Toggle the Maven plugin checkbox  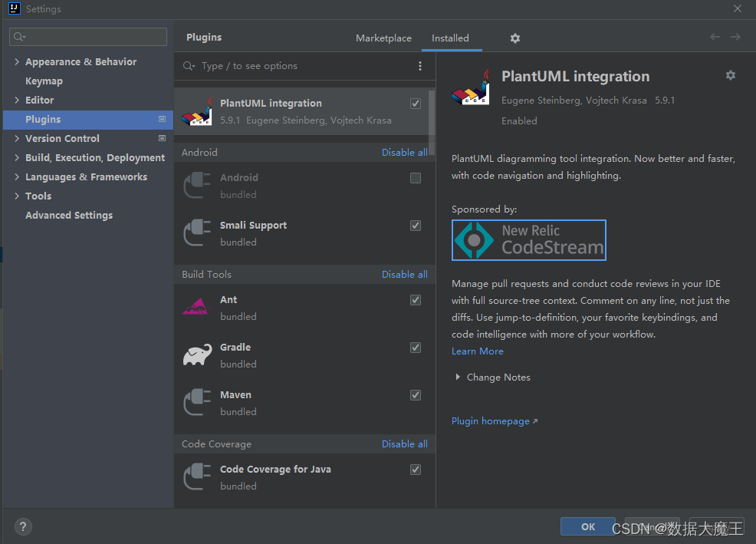(x=416, y=395)
